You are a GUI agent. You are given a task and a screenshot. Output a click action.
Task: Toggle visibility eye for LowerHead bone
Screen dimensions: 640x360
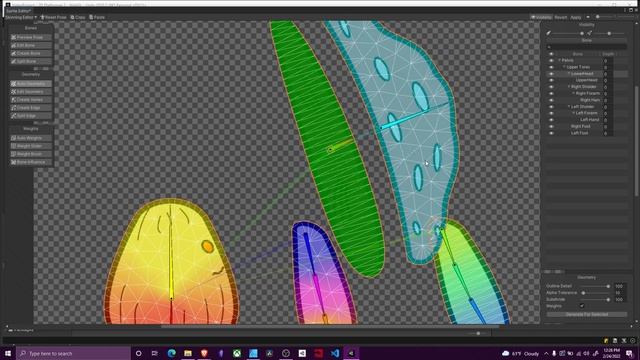[551, 73]
